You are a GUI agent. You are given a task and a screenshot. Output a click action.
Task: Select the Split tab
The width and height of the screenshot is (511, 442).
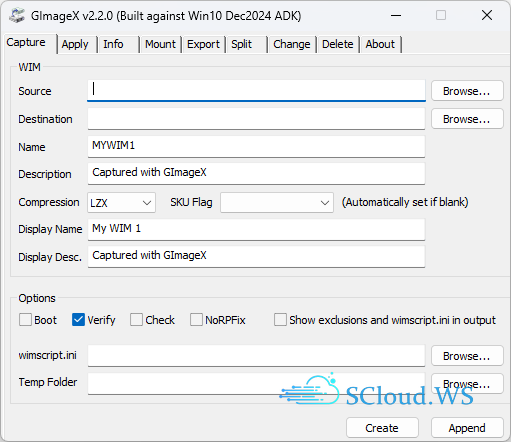242,44
